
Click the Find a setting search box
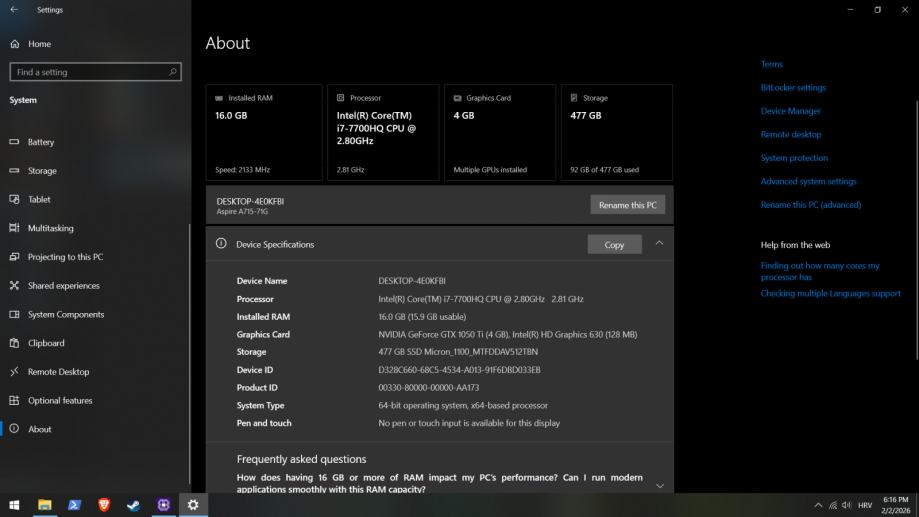tap(96, 72)
